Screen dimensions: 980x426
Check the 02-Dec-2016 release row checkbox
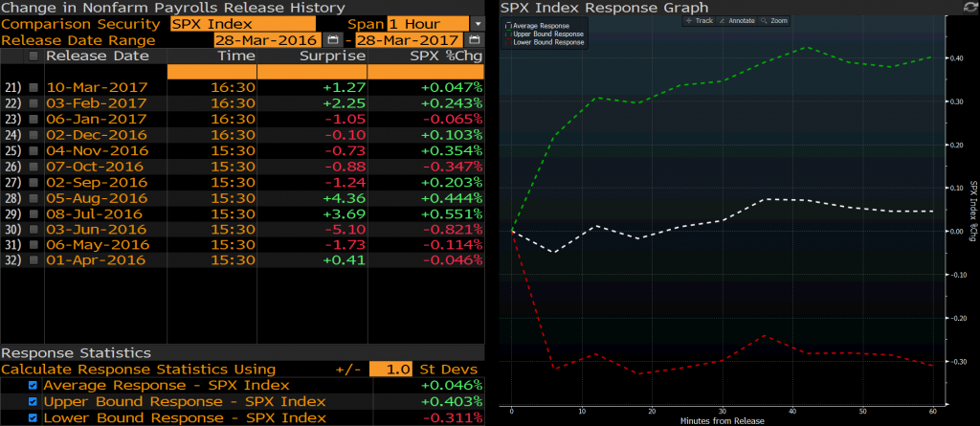(x=33, y=134)
